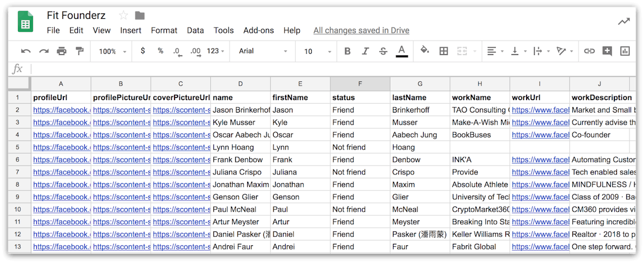This screenshot has height=263, width=644.
Task: Toggle strikethrough formatting
Action: coord(383,51)
